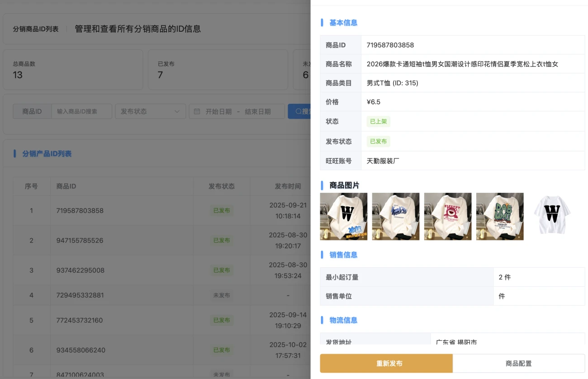This screenshot has width=588, height=379.
Task: Open the first product image thumbnail
Action: point(343,216)
